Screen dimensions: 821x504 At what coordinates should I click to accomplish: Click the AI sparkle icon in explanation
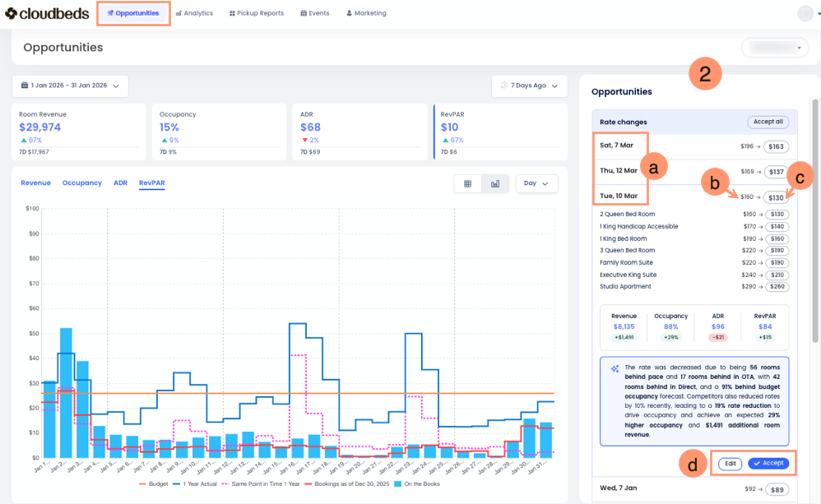click(x=615, y=369)
